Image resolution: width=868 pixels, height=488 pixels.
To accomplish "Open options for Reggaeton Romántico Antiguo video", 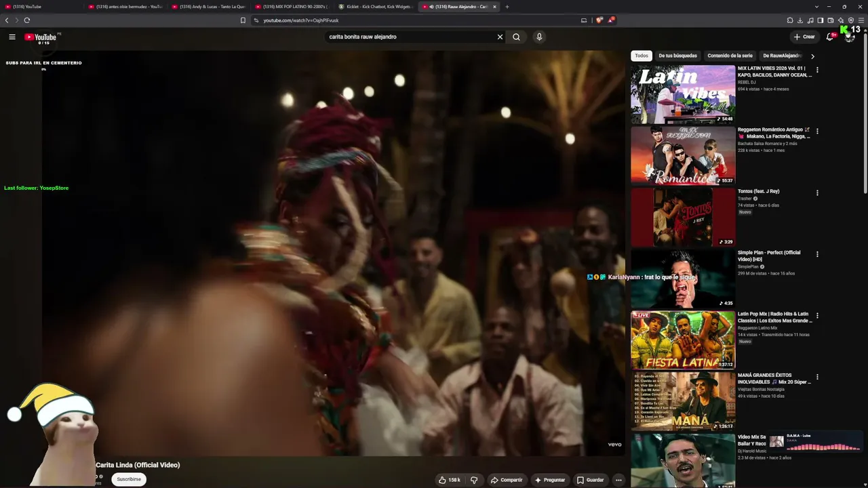I will 817,131.
